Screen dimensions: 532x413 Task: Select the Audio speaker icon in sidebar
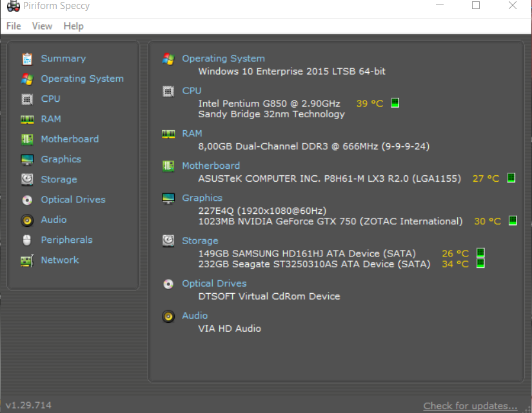coord(27,220)
